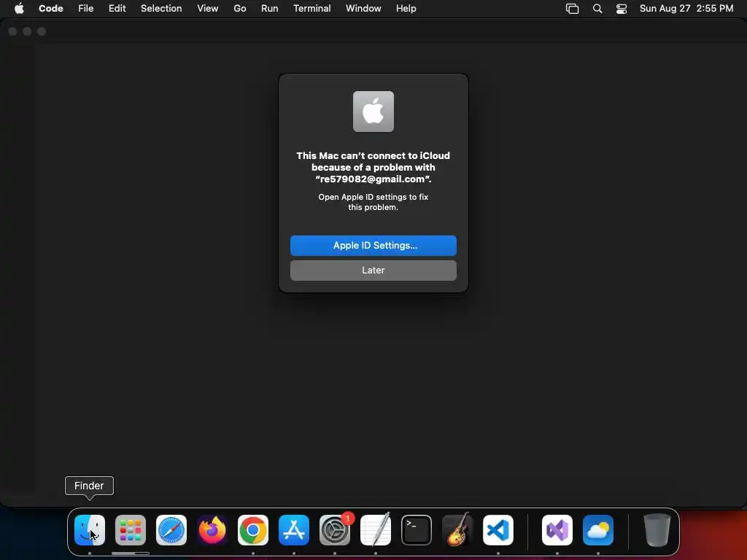Screen dimensions: 747x560
Task: Open Google Chrome from the Dock
Action: point(253,530)
